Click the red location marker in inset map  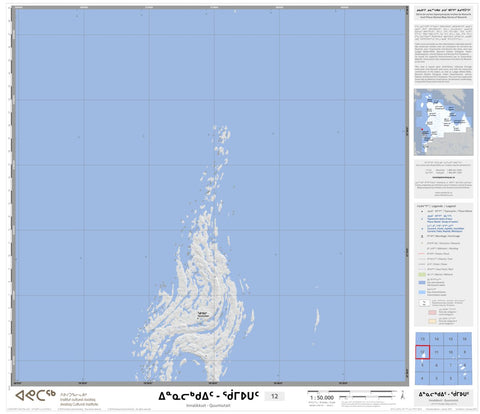click(422, 130)
